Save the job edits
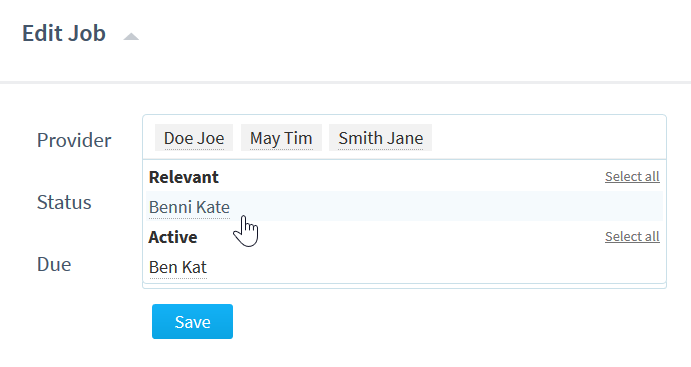The width and height of the screenshot is (691, 367). [193, 322]
